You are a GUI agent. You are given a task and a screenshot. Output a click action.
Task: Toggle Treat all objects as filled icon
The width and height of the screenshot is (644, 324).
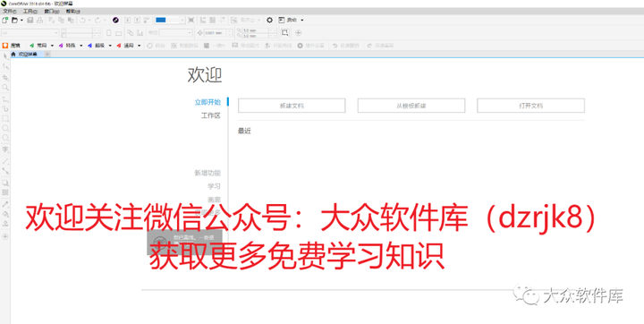tap(285, 33)
